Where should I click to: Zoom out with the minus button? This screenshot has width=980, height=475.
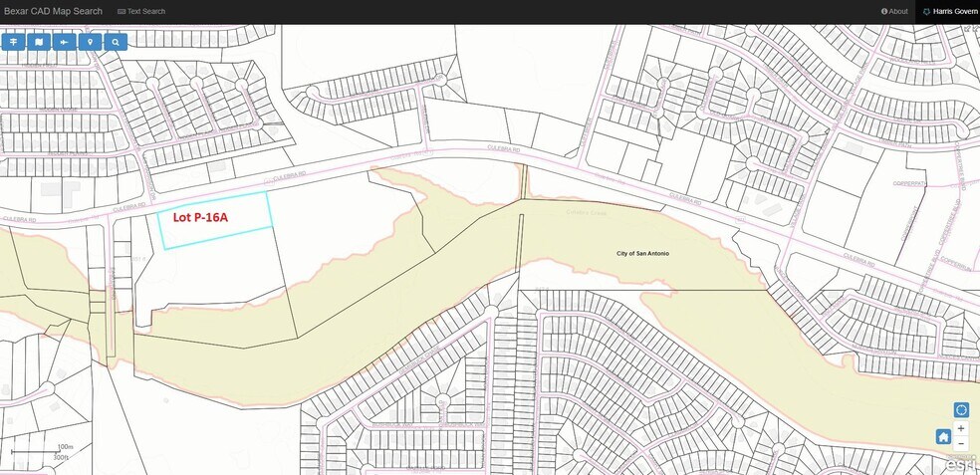pos(961,444)
